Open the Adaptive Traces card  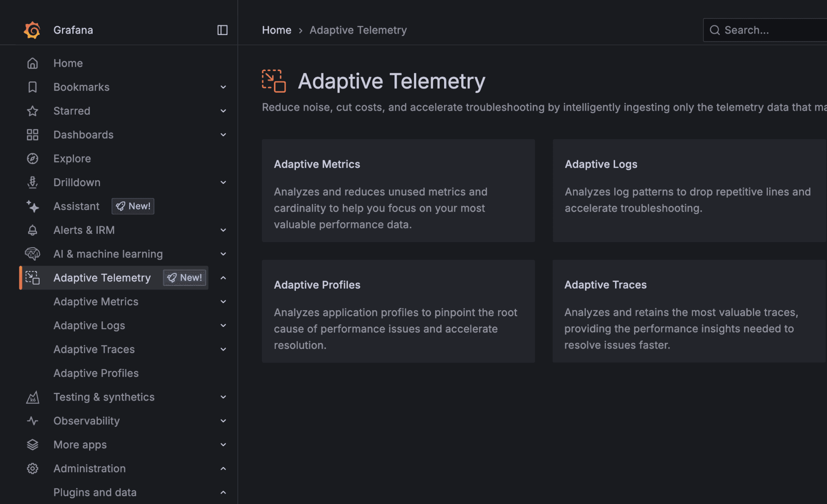tap(688, 311)
